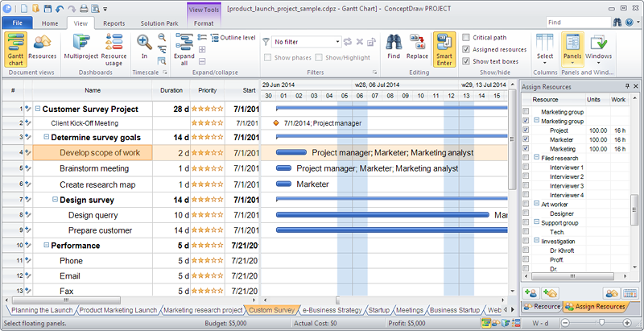Toggle the Smart Enter button
This screenshot has width=644, height=331.
[444, 48]
